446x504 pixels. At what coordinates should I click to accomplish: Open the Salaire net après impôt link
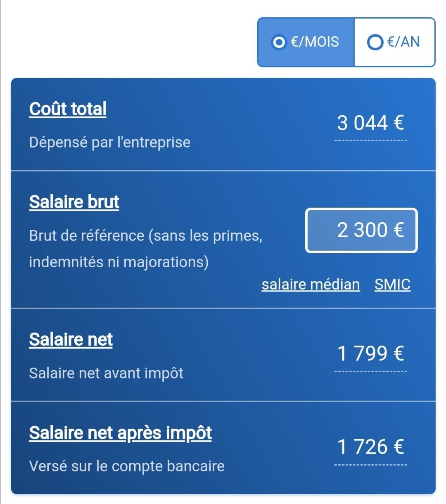tap(120, 433)
